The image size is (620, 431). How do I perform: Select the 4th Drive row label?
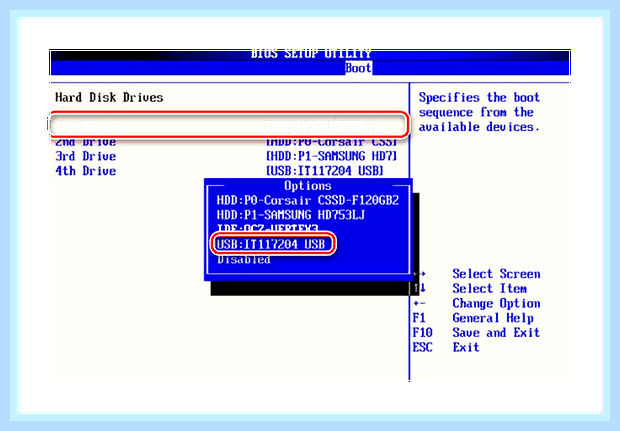pyautogui.click(x=86, y=171)
